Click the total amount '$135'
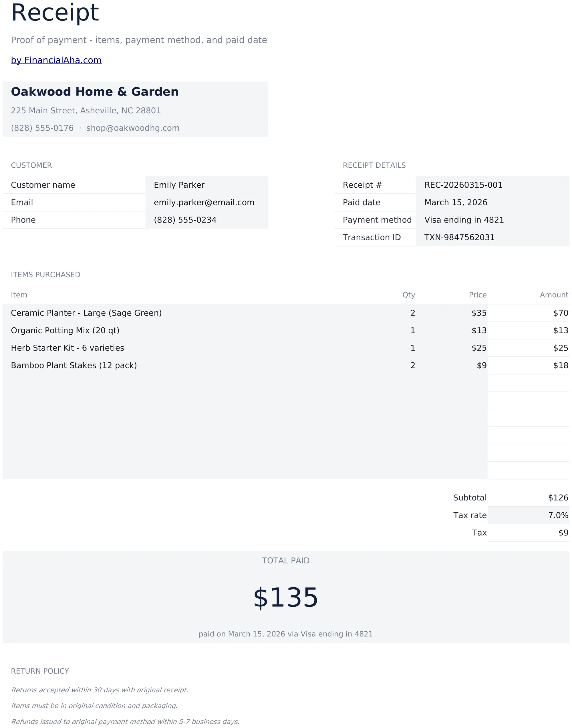 pos(286,598)
